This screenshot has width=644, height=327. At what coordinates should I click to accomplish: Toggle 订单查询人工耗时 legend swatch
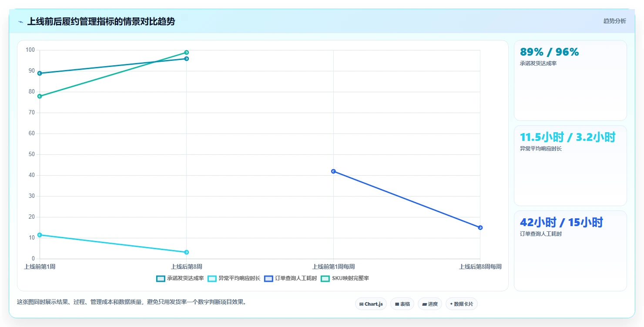coord(268,278)
